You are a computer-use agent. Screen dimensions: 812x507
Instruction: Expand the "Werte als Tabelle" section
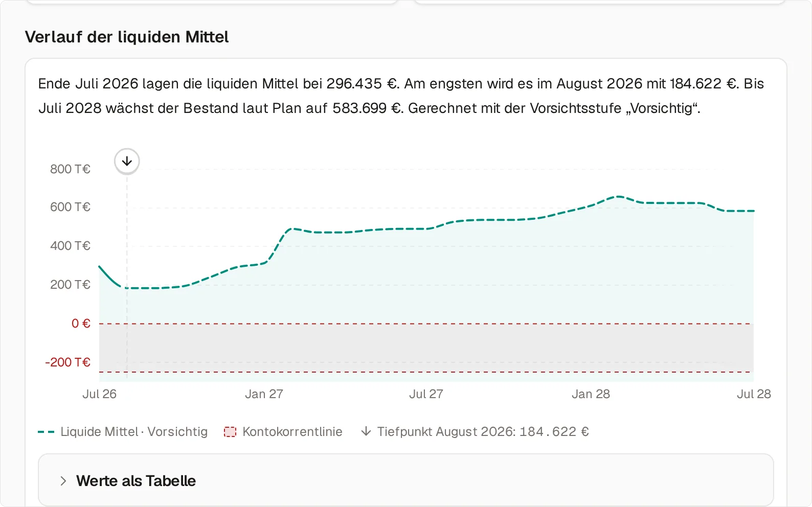point(405,480)
